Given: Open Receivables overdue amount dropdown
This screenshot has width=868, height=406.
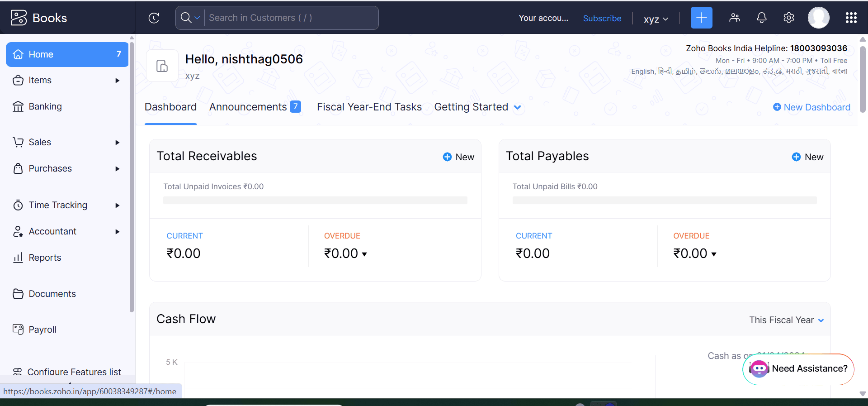Looking at the screenshot, I should (x=364, y=254).
